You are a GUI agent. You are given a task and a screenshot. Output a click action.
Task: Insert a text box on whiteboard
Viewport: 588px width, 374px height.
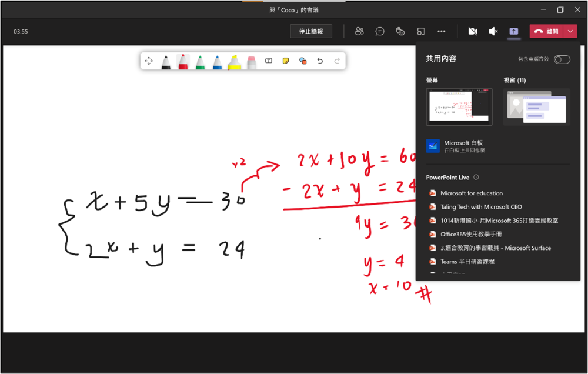point(269,61)
